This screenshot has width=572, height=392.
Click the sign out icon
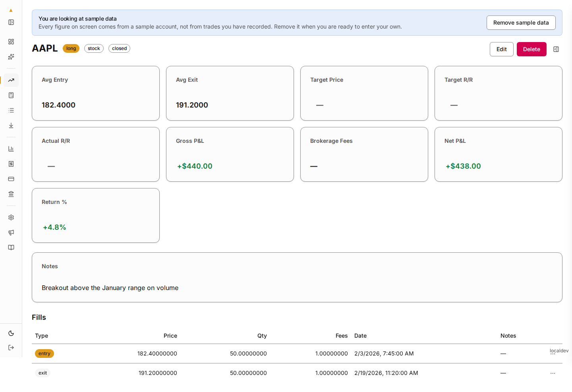click(11, 348)
